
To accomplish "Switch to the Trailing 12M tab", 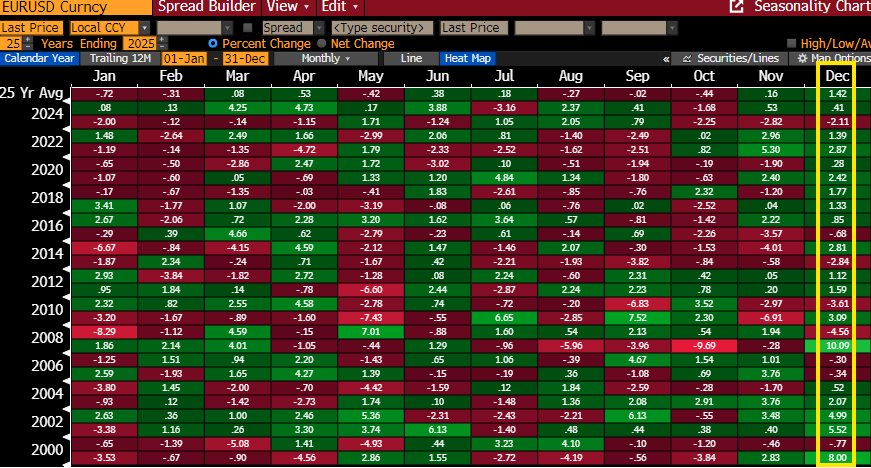I will tap(120, 59).
